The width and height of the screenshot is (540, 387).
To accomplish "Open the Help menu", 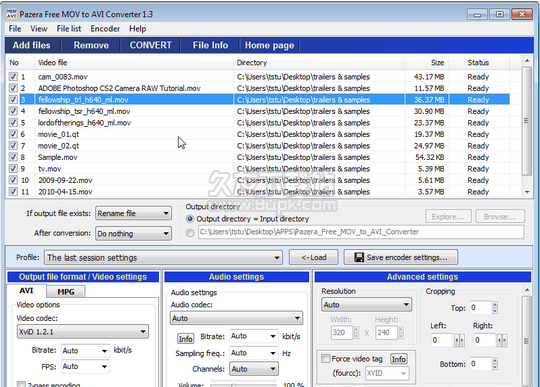I will [x=137, y=29].
